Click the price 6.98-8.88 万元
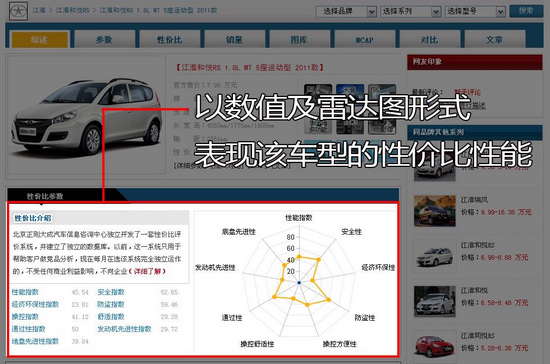The width and height of the screenshot is (550, 364). [x=504, y=257]
